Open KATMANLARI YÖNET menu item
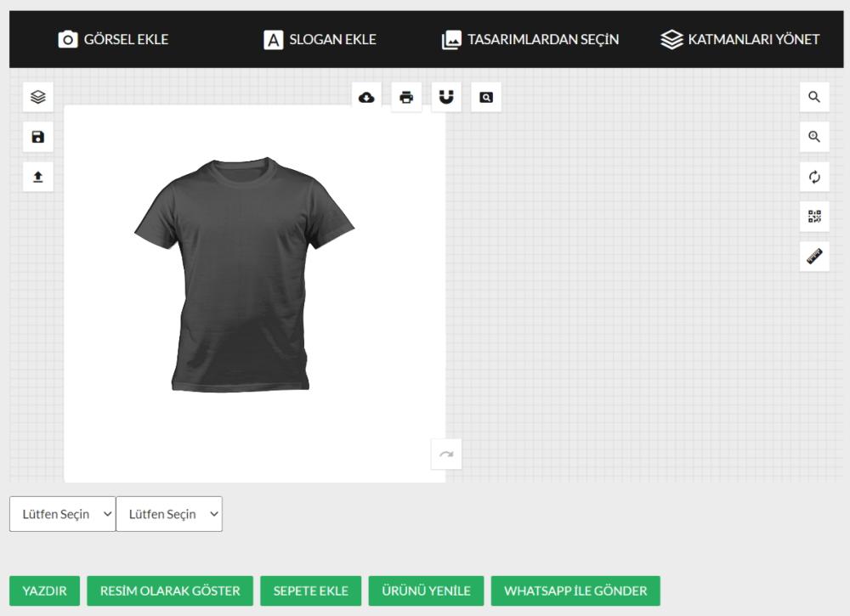Image resolution: width=850 pixels, height=616 pixels. point(740,40)
